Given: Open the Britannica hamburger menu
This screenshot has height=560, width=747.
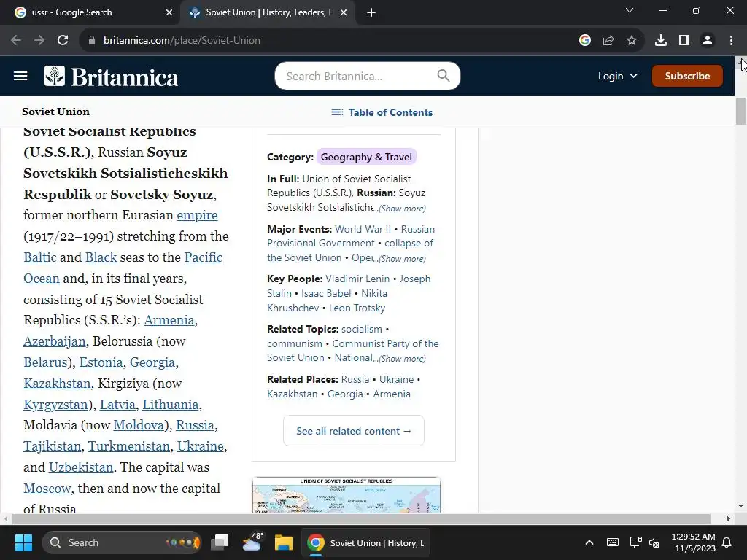Looking at the screenshot, I should pyautogui.click(x=20, y=76).
